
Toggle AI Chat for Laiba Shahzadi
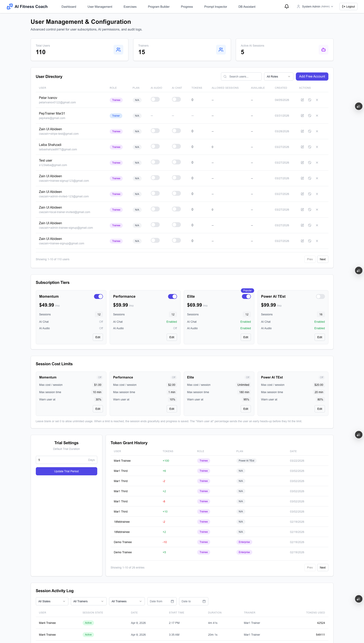176,147
